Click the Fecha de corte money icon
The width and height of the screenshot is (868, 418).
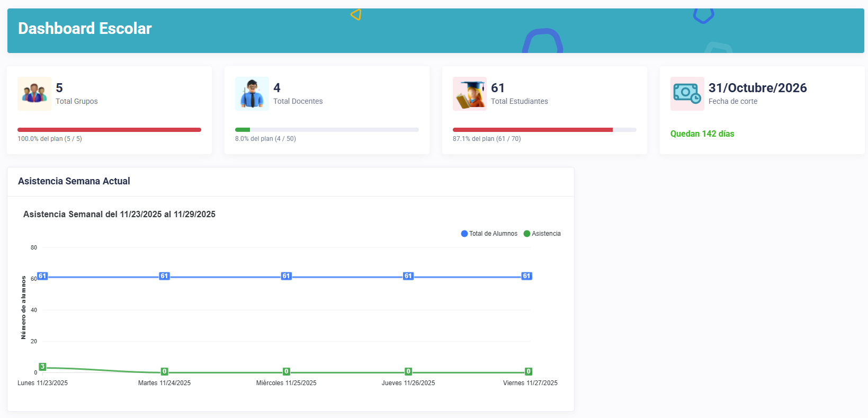click(x=687, y=94)
